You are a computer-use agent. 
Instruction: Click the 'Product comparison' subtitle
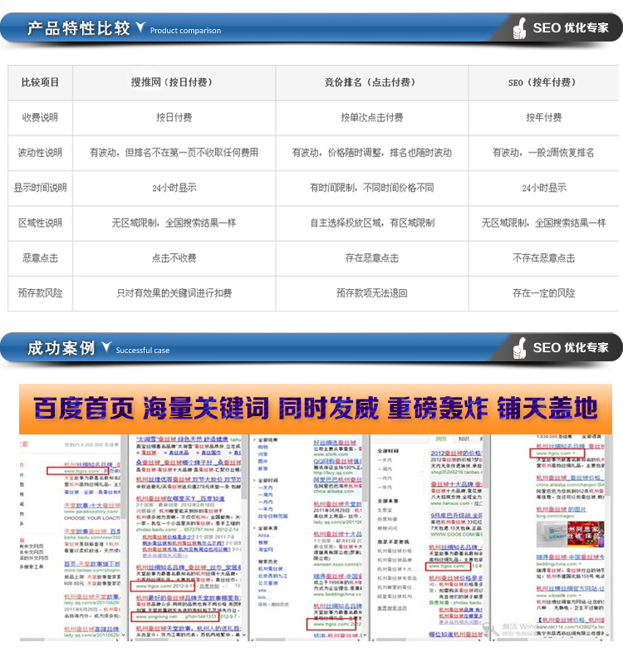click(185, 31)
